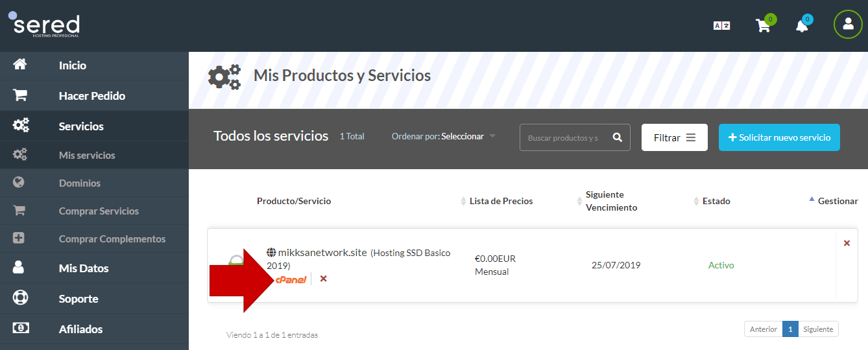Image resolution: width=868 pixels, height=350 pixels.
Task: Click the search magnifier icon
Action: tap(617, 137)
